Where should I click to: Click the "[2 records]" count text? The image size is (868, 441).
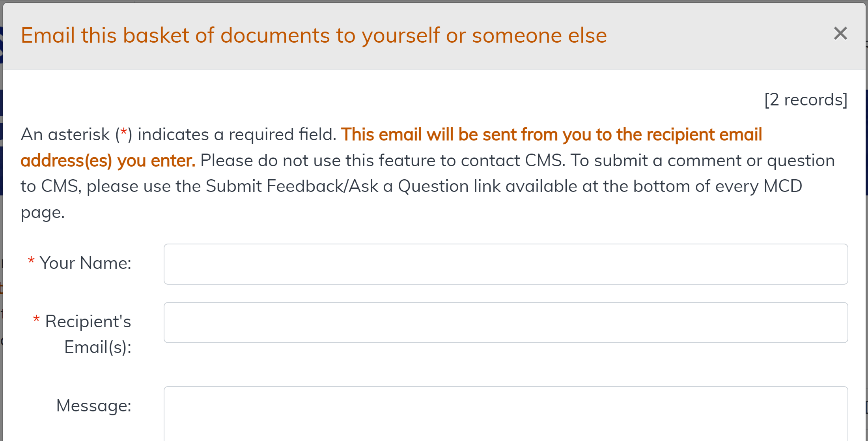pos(806,99)
